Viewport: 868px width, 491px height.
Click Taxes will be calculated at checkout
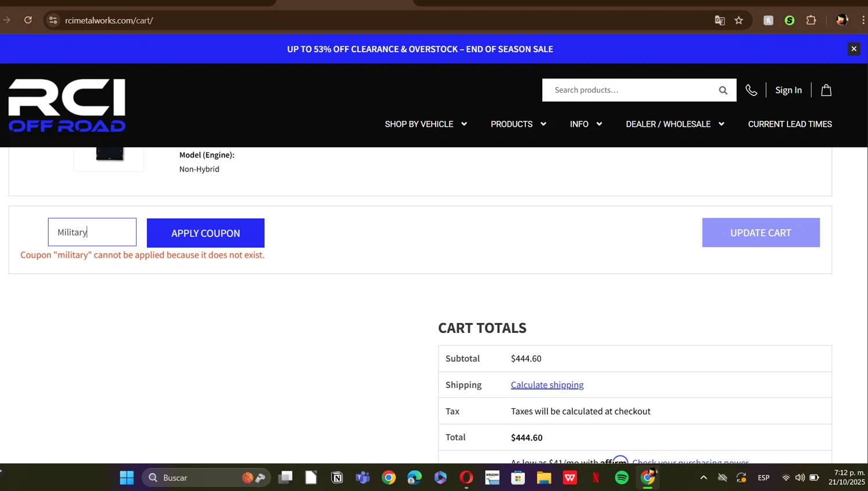580,411
